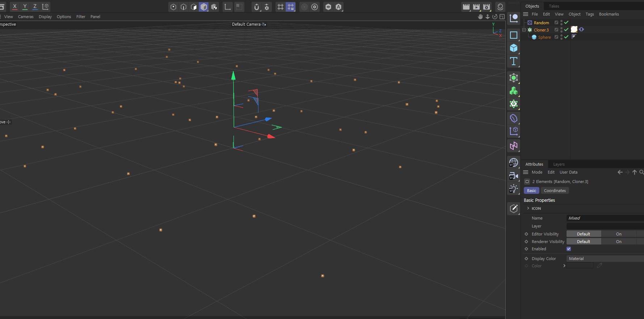
Task: Click the MoGraph Cloner green gear palette icon
Action: click(x=513, y=104)
